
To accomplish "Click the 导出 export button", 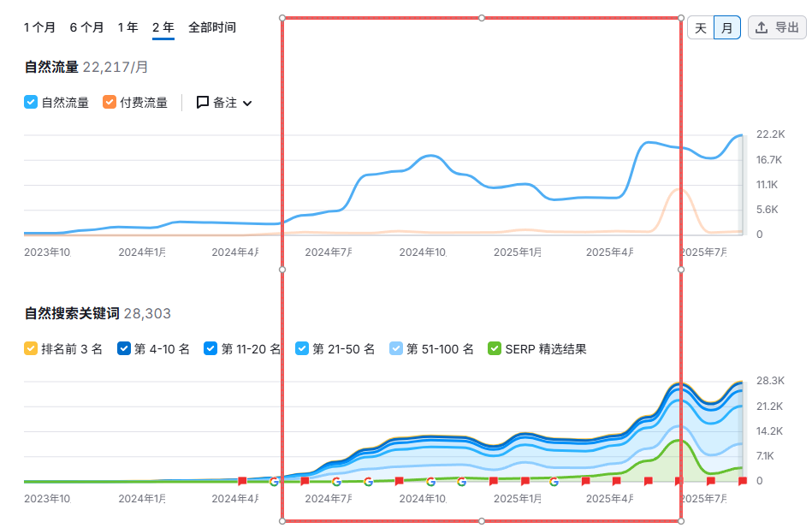I will tap(777, 27).
